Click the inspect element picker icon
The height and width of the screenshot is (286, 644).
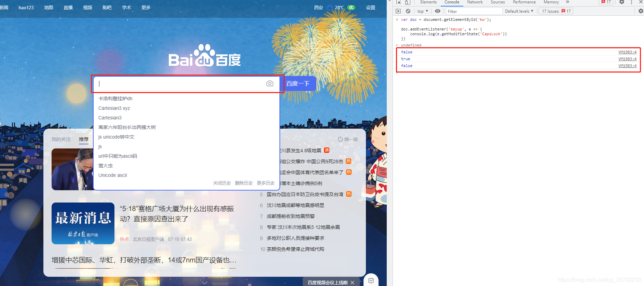point(398,2)
